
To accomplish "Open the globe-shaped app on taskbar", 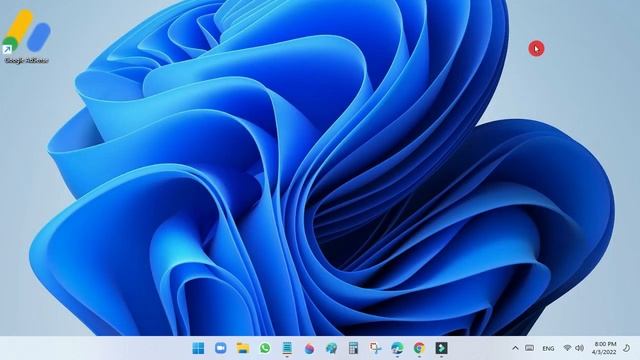I will (331, 348).
